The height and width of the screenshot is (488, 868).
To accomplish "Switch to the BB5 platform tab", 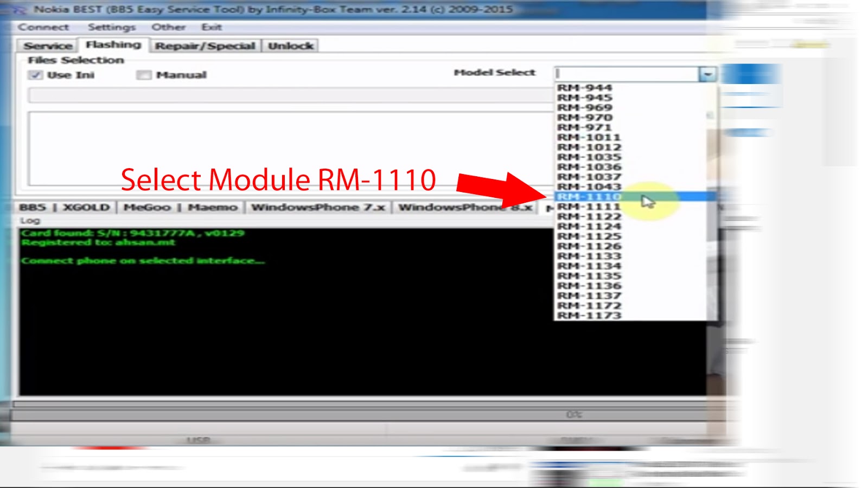I will pos(33,207).
